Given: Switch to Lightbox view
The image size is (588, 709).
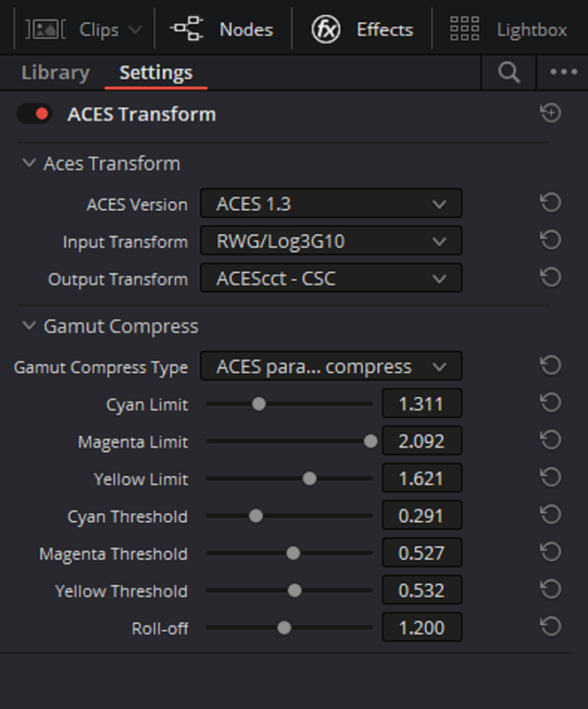Looking at the screenshot, I should click(x=508, y=30).
